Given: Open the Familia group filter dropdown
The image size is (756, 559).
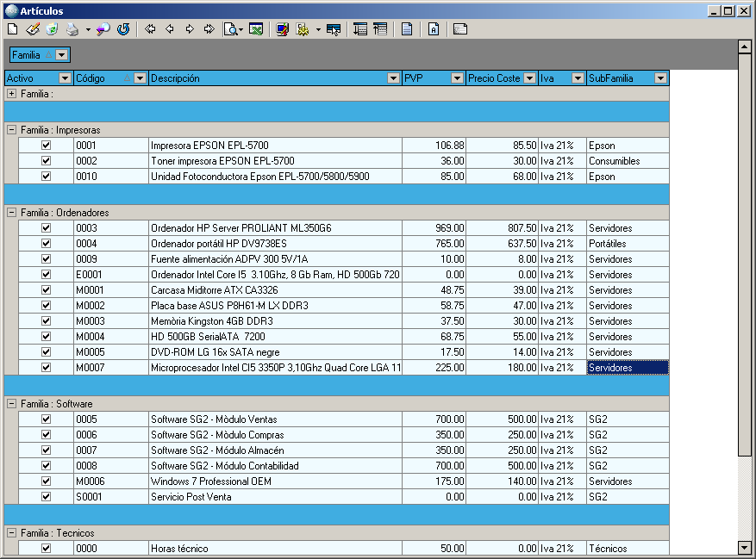Looking at the screenshot, I should click(62, 55).
